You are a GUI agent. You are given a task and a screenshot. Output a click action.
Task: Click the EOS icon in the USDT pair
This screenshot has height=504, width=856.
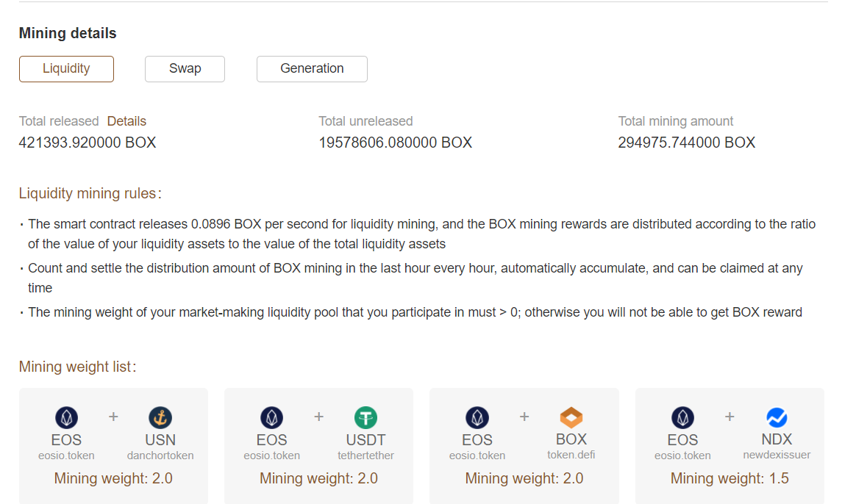pyautogui.click(x=272, y=418)
